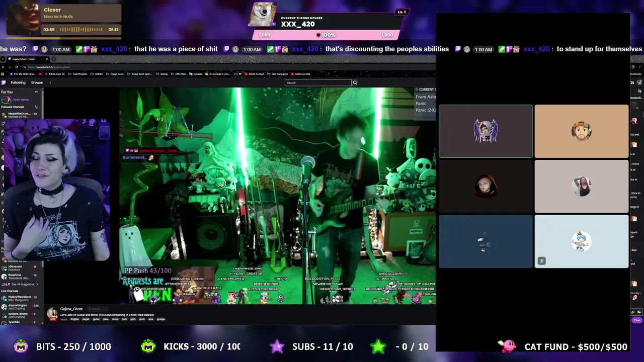The image size is (644, 362).
Task: Click the Gojima_Ghost channel name
Action: (71, 309)
